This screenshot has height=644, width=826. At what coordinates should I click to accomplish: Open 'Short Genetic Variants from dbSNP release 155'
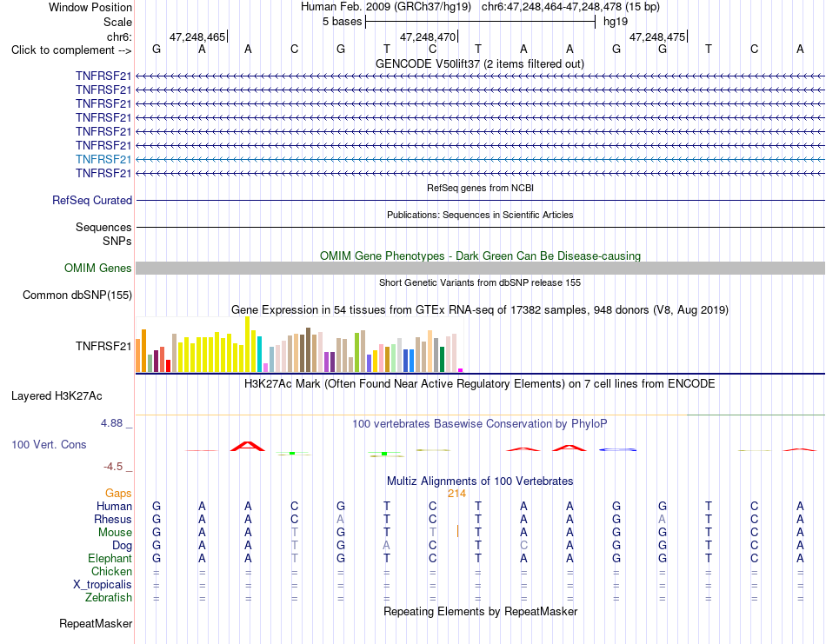pyautogui.click(x=480, y=282)
